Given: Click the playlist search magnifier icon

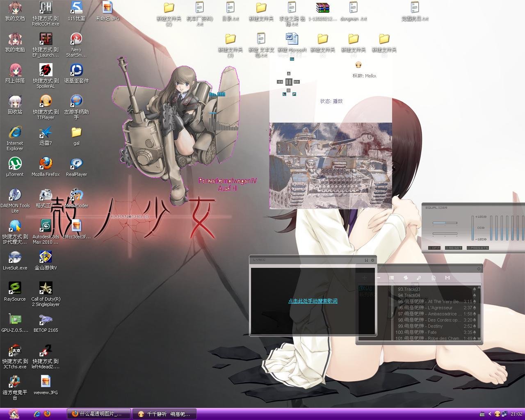Looking at the screenshot, I should [419, 278].
